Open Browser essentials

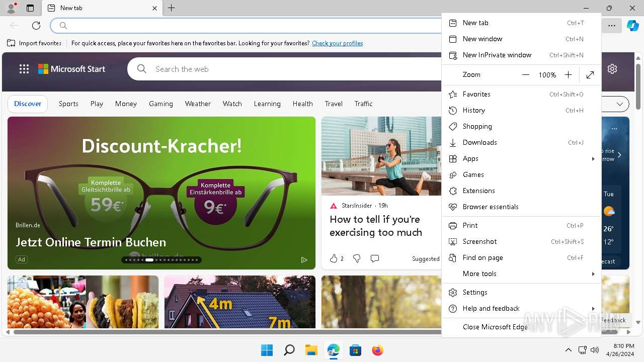click(521, 207)
